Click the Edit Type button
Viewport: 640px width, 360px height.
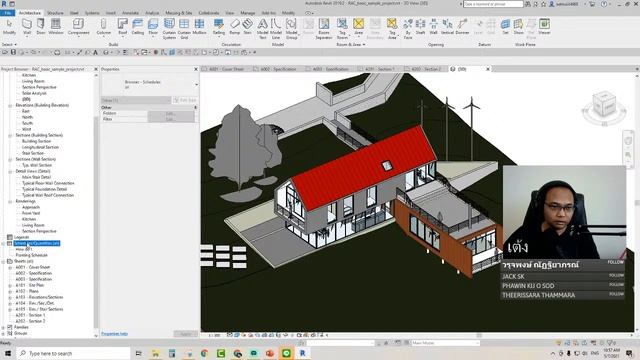(x=185, y=100)
